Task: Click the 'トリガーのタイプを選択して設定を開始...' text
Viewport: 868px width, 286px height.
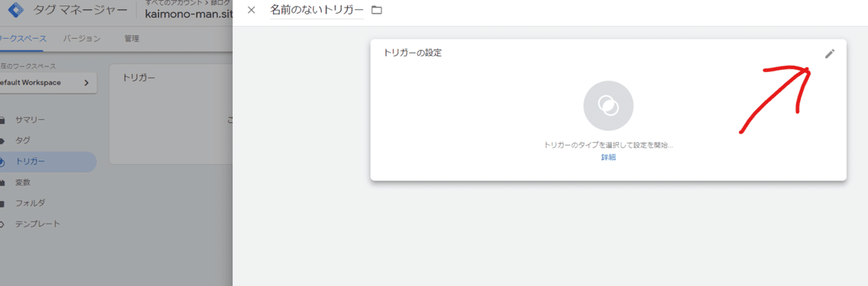Action: point(608,145)
